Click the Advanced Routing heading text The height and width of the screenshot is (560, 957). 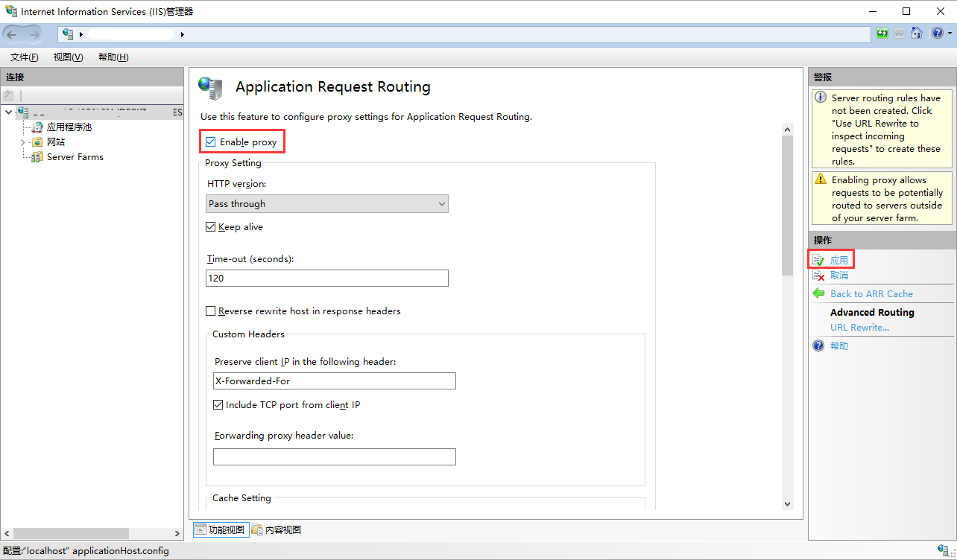click(x=872, y=313)
